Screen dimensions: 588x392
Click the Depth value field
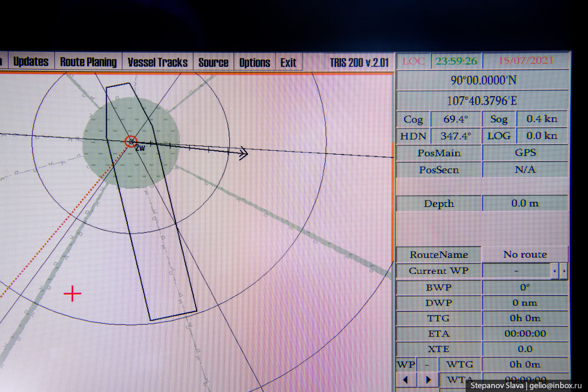[525, 203]
